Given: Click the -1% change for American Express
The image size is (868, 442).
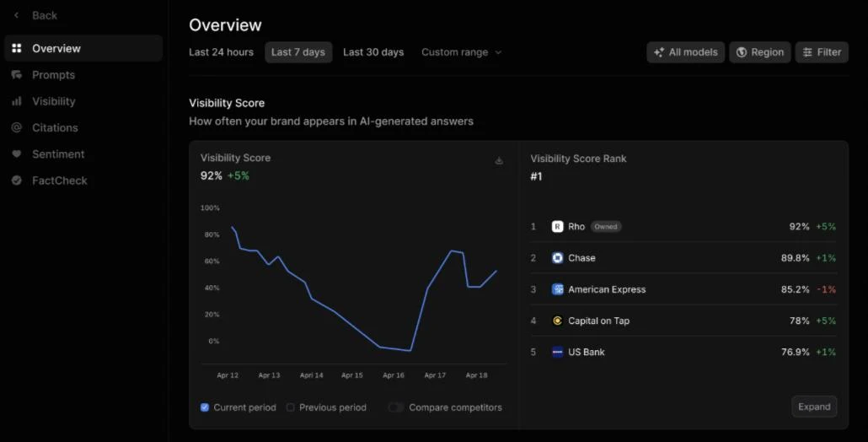Looking at the screenshot, I should click(827, 289).
